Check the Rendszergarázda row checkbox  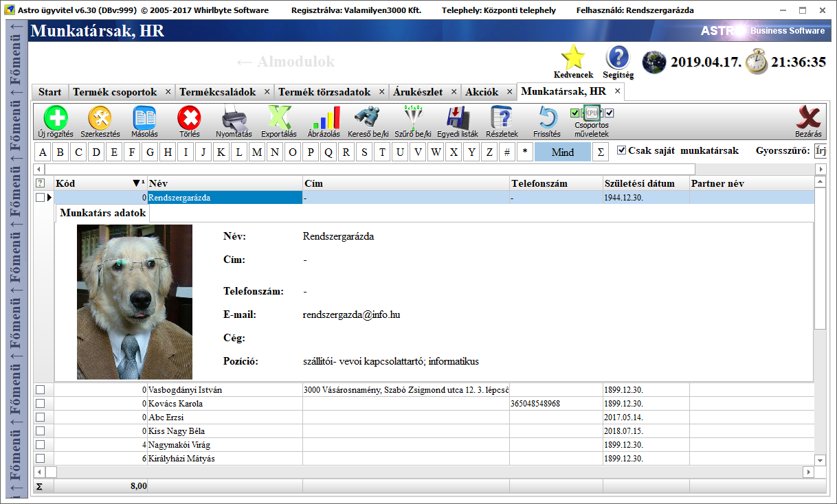point(40,198)
